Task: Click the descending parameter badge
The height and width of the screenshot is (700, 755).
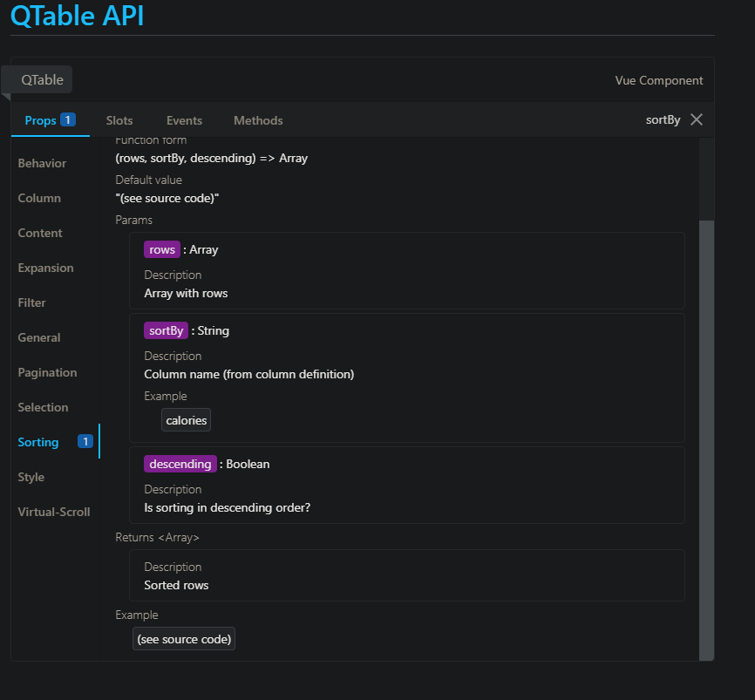Action: (x=180, y=463)
